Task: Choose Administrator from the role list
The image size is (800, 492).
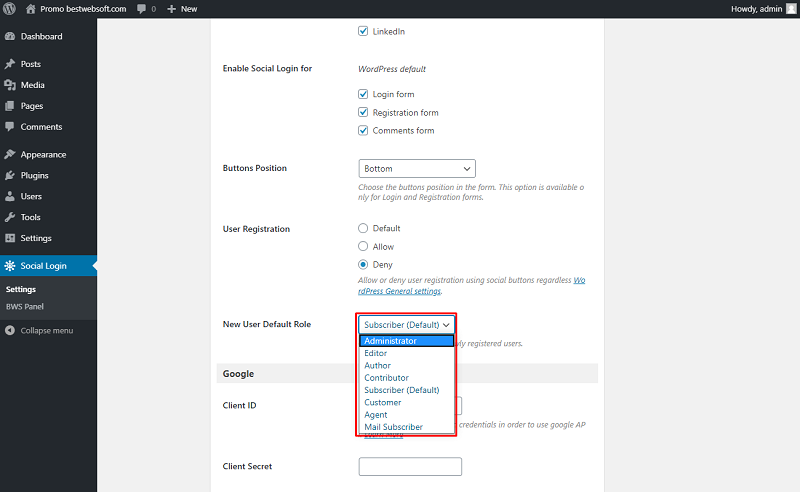Action: pos(406,341)
